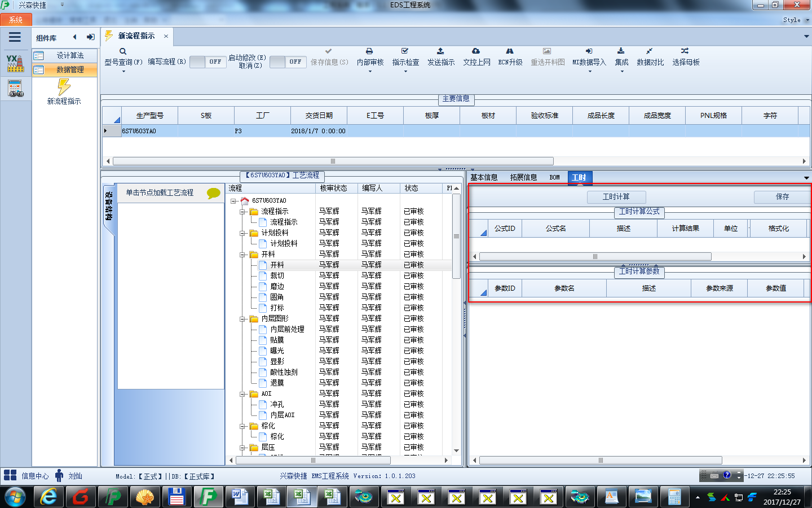Viewport: 812px width, 508px height.
Task: Click the calculator icon in the left sidebar
Action: pos(15,88)
